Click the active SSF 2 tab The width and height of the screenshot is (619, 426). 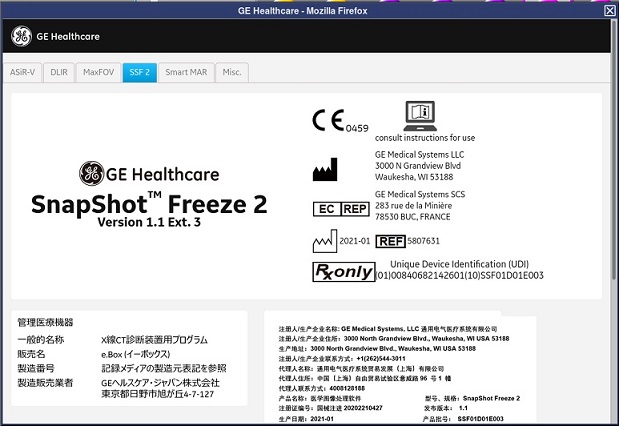tap(139, 72)
